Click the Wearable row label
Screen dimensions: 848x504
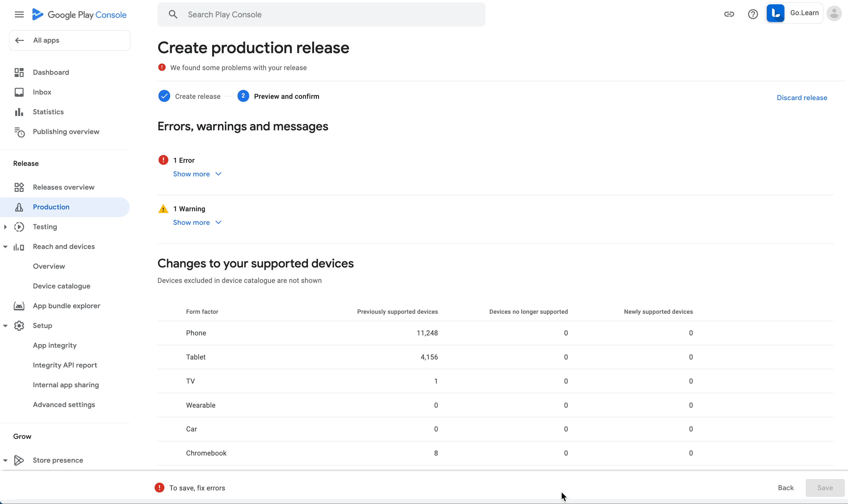201,405
